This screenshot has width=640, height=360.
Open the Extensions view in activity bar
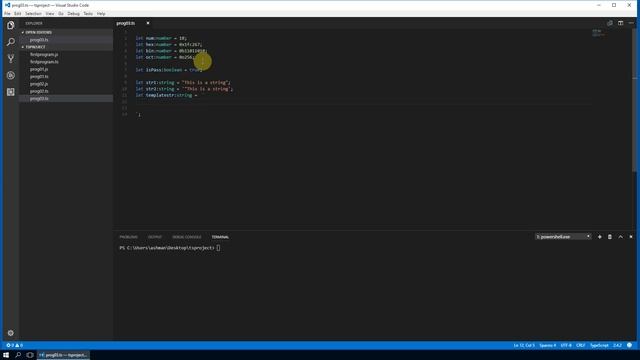coord(11,92)
